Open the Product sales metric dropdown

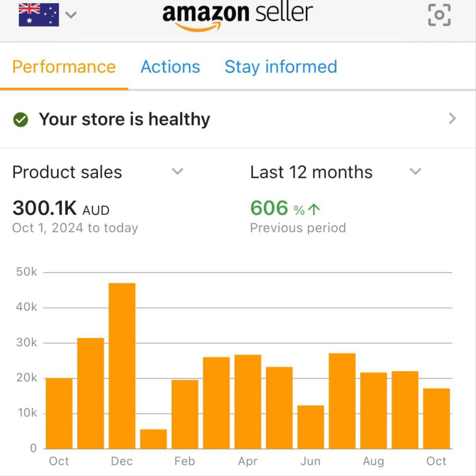178,172
